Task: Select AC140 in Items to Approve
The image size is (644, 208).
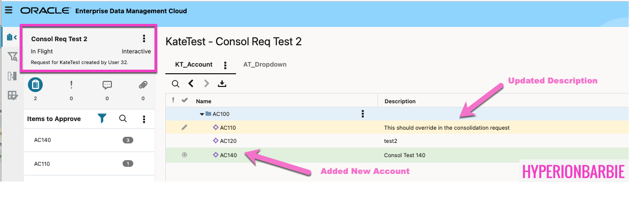Action: 43,140
